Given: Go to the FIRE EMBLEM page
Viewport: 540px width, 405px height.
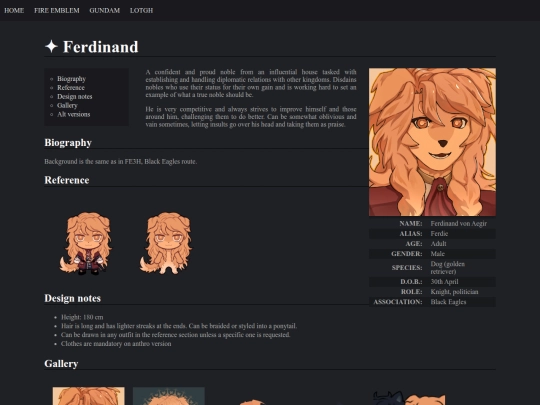Looking at the screenshot, I should pos(57,10).
